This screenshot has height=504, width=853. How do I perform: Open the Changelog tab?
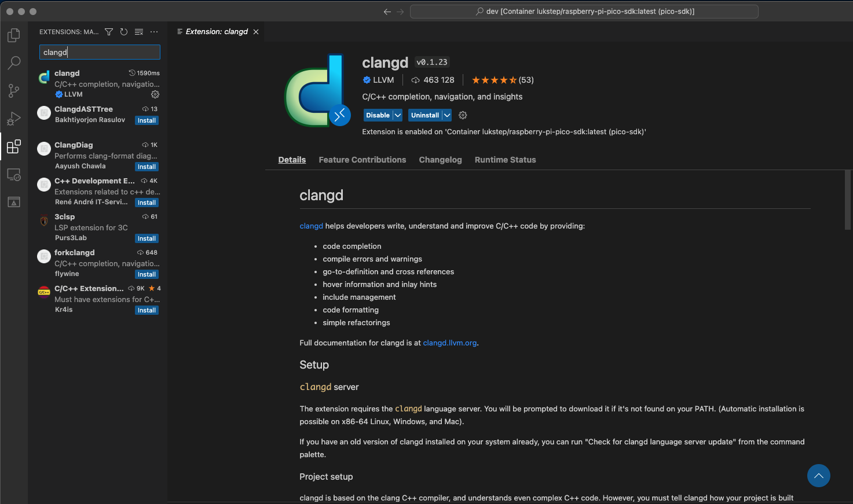[441, 160]
